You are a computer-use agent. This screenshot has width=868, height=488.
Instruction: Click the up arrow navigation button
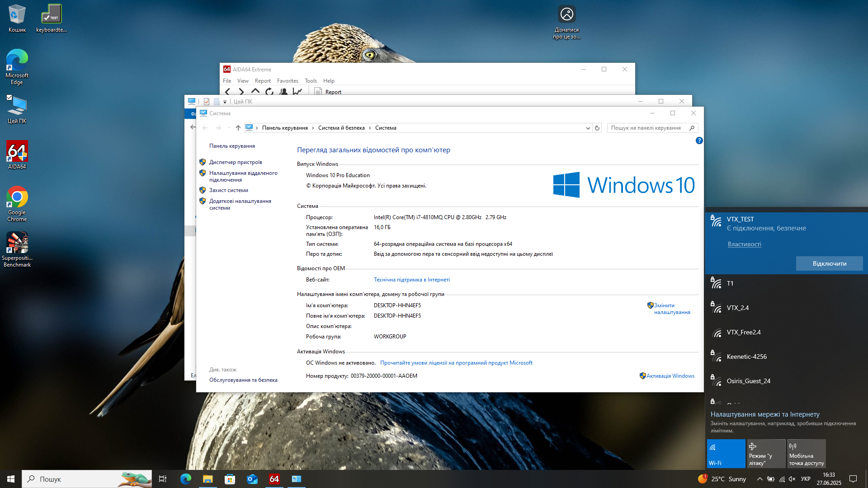(238, 128)
